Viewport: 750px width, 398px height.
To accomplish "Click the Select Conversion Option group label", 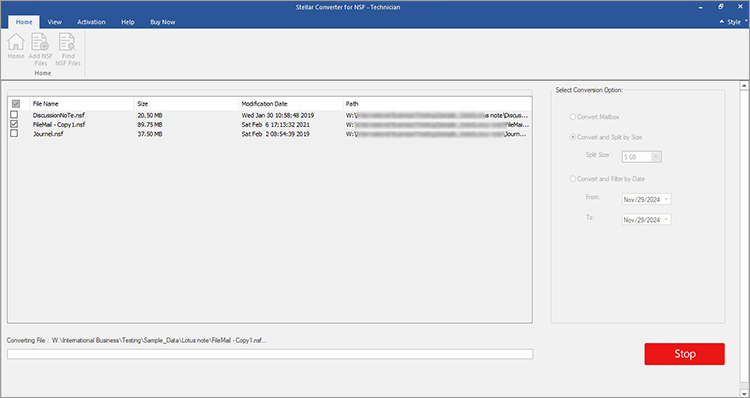I will point(589,90).
